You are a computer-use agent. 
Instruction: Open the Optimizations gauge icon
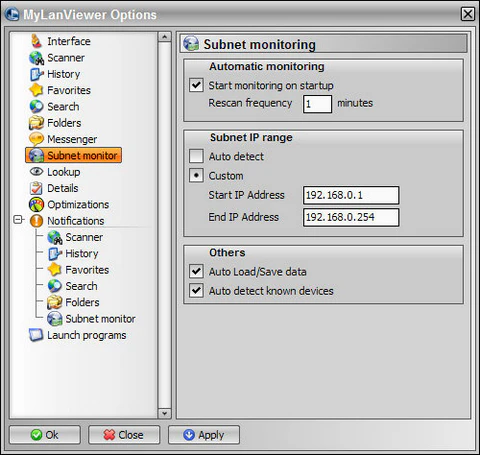(x=36, y=204)
